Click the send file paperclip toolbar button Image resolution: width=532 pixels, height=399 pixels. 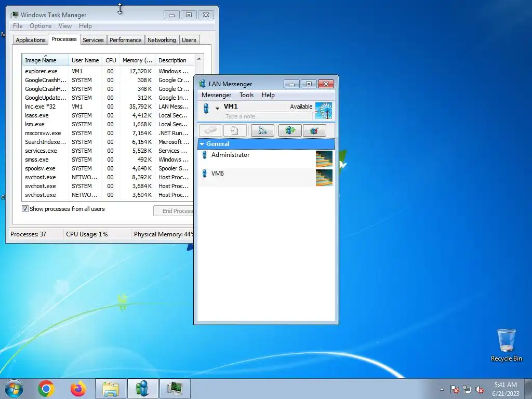(x=235, y=130)
